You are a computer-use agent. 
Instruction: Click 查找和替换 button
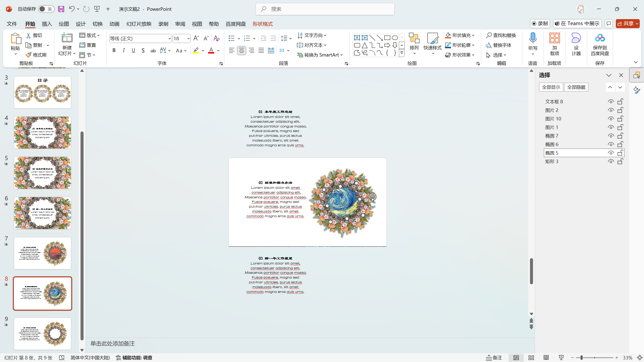(501, 35)
